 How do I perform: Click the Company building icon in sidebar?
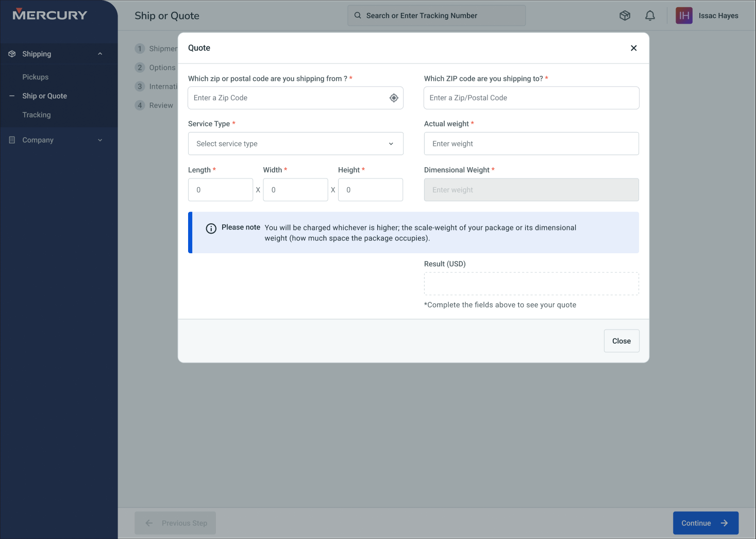click(12, 140)
